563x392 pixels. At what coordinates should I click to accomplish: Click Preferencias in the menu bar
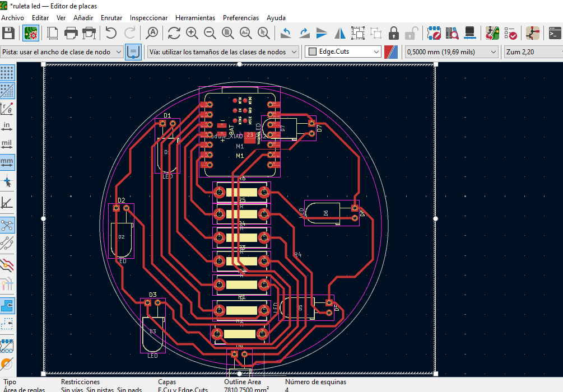click(x=241, y=17)
